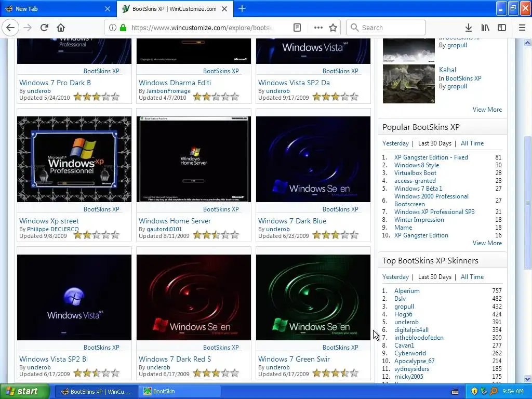Bookmark this page with the star
This screenshot has width=532, height=399.
333,28
